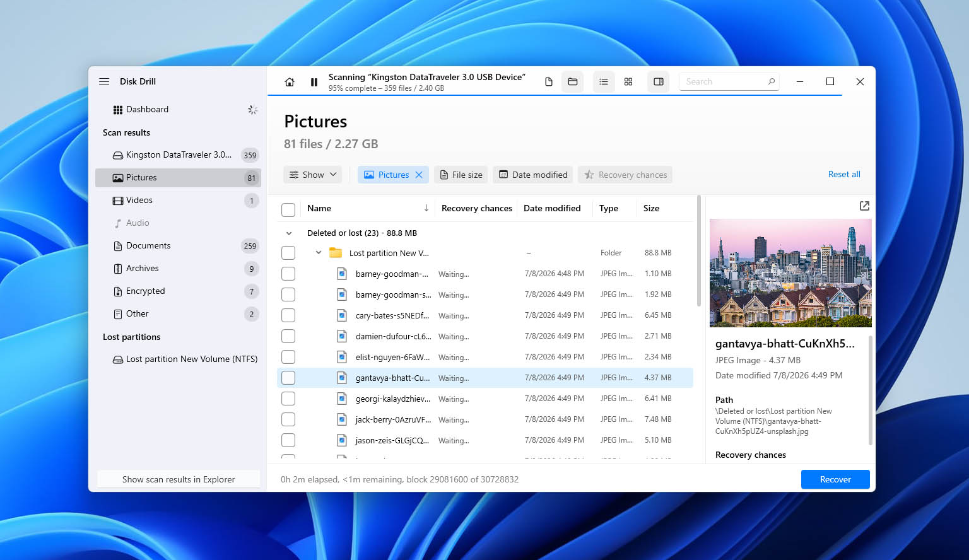Click the Reset all link

coord(844,174)
